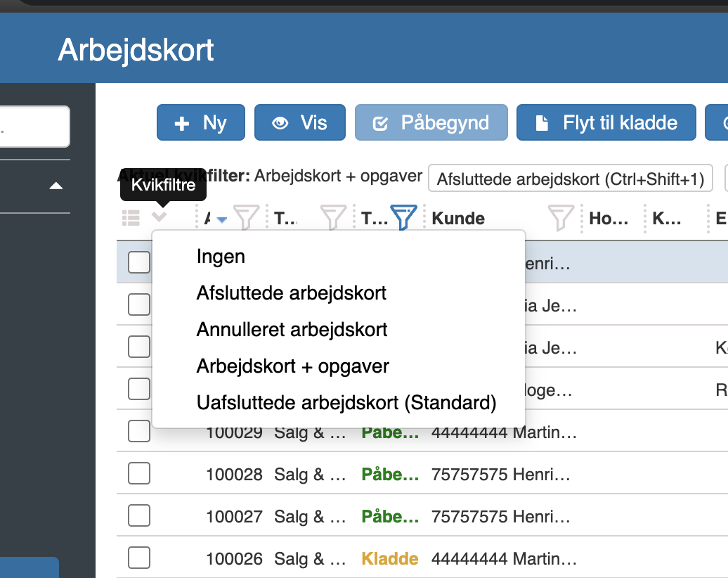Open the Kunde column filter funnel
Image resolution: width=728 pixels, height=578 pixels.
point(561,217)
